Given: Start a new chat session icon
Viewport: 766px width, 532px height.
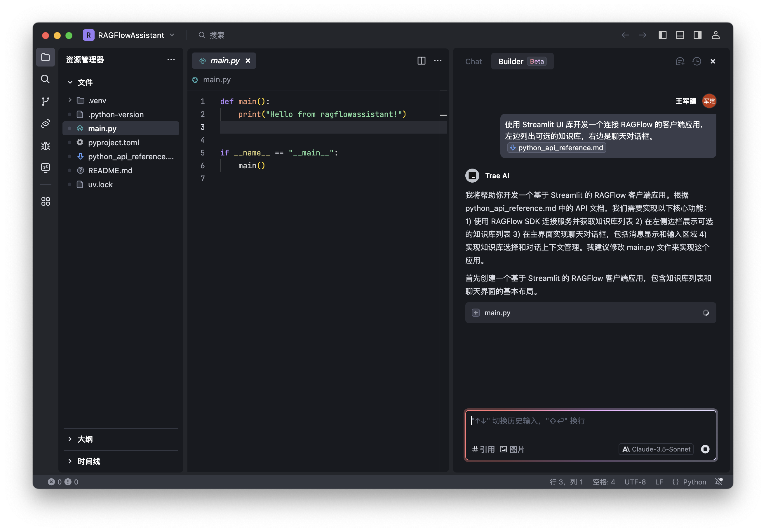Looking at the screenshot, I should (x=680, y=61).
